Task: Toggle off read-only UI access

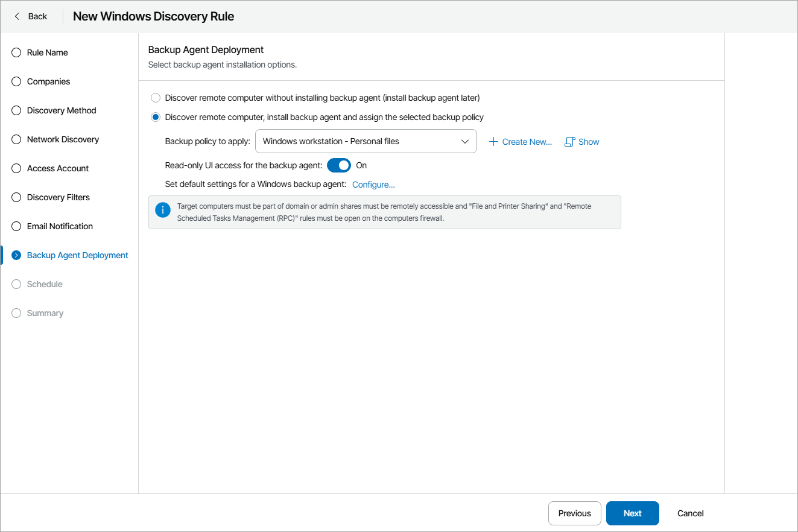Action: (x=338, y=165)
